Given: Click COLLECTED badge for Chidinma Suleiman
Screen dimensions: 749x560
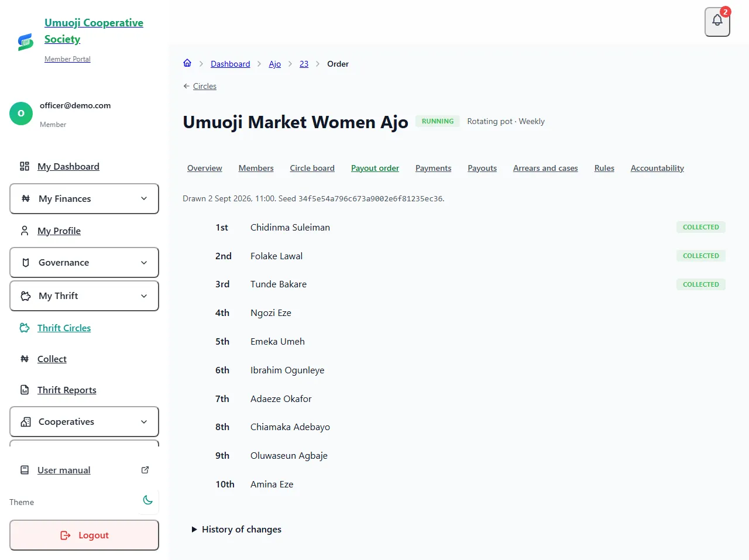Looking at the screenshot, I should (701, 227).
